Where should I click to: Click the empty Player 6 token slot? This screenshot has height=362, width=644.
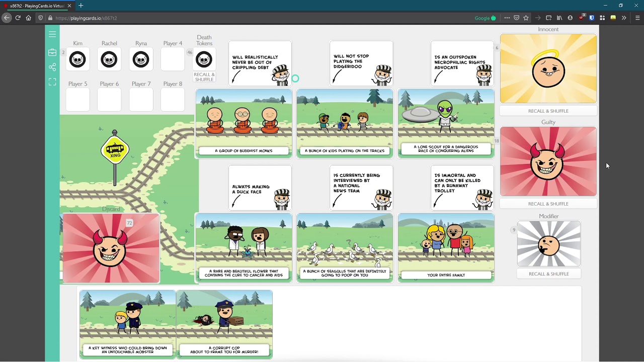(109, 100)
